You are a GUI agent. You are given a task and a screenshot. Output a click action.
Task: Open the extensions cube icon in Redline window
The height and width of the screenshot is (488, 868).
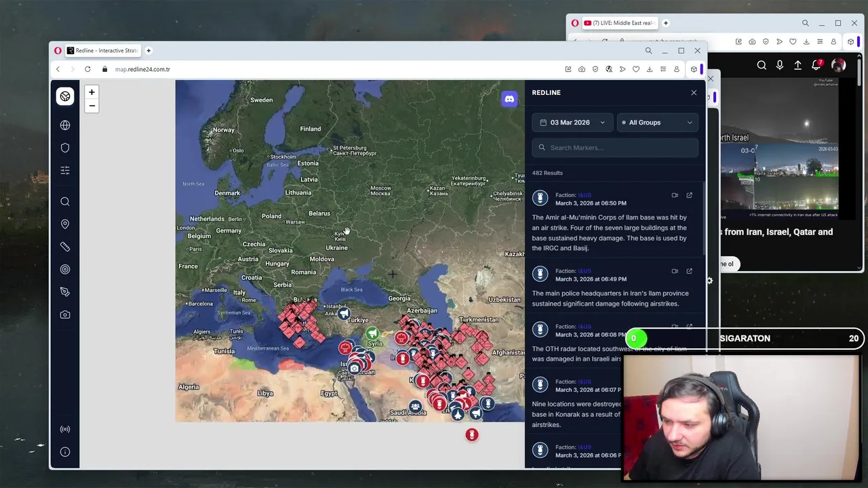tap(694, 69)
